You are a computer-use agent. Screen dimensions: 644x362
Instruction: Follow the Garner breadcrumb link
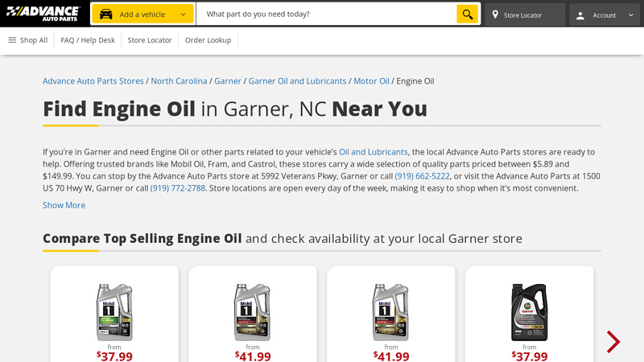228,81
